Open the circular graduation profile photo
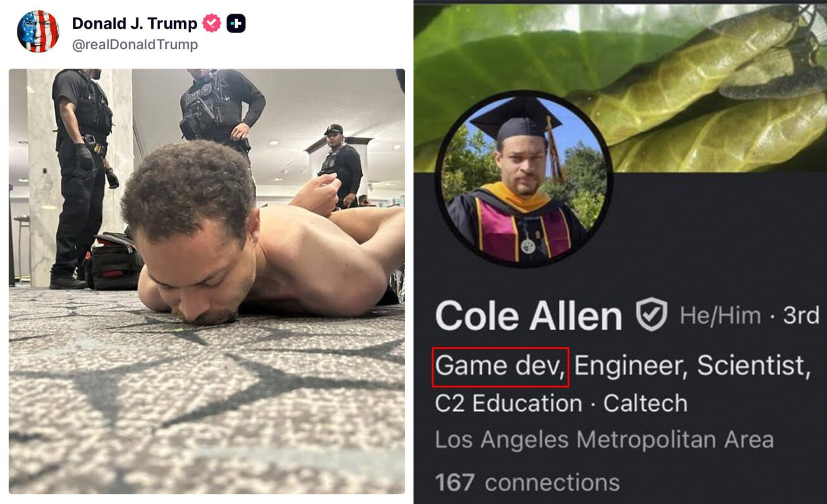 click(523, 179)
